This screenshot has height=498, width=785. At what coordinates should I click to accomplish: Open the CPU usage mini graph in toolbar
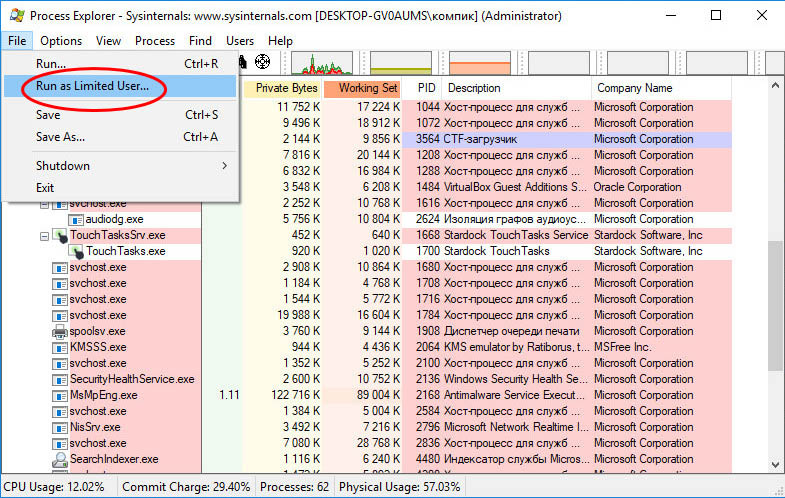tap(322, 63)
